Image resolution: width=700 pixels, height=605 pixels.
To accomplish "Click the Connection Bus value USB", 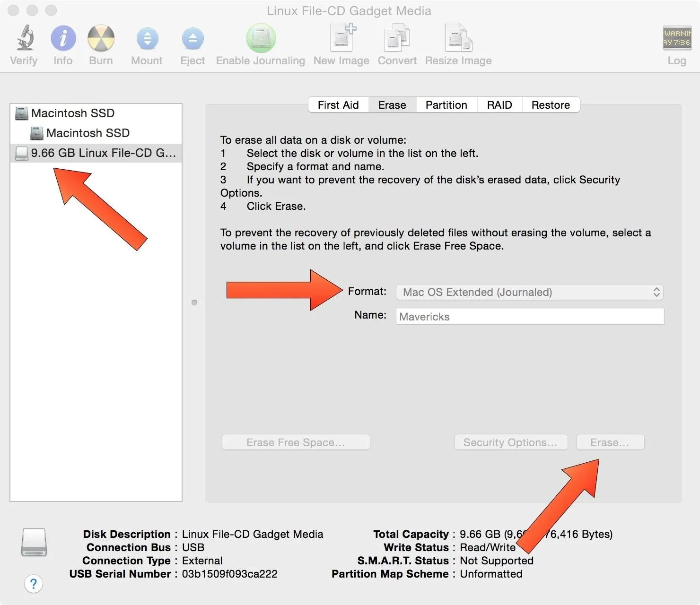I will [x=193, y=547].
